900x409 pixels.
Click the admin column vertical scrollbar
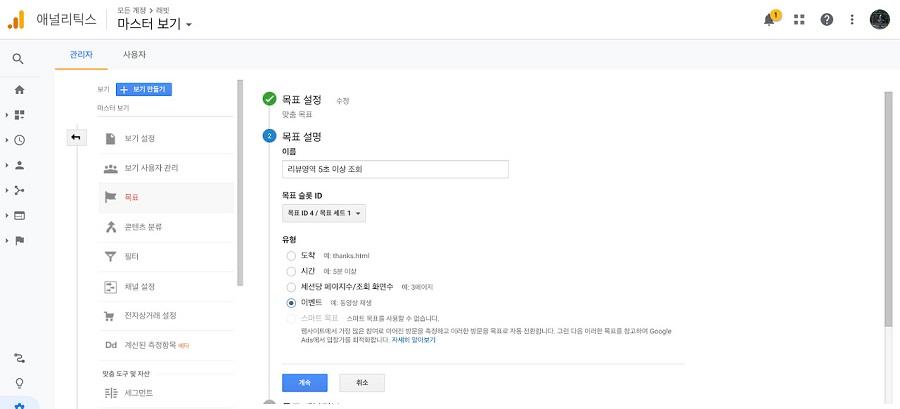[240, 182]
